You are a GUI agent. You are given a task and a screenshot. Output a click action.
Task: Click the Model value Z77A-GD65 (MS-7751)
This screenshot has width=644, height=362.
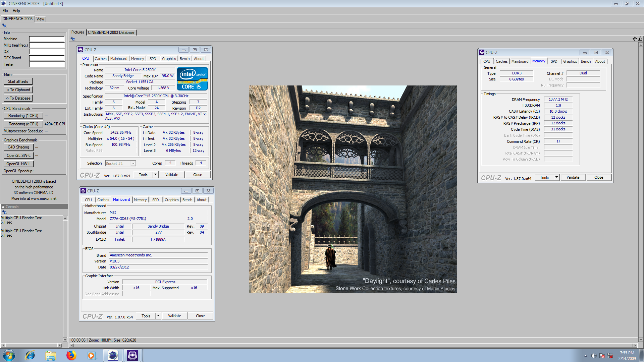(140, 219)
